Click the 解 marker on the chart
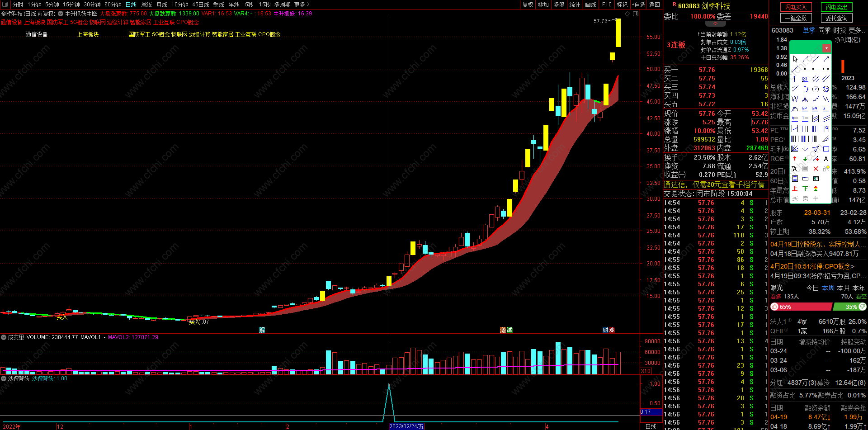 point(262,330)
